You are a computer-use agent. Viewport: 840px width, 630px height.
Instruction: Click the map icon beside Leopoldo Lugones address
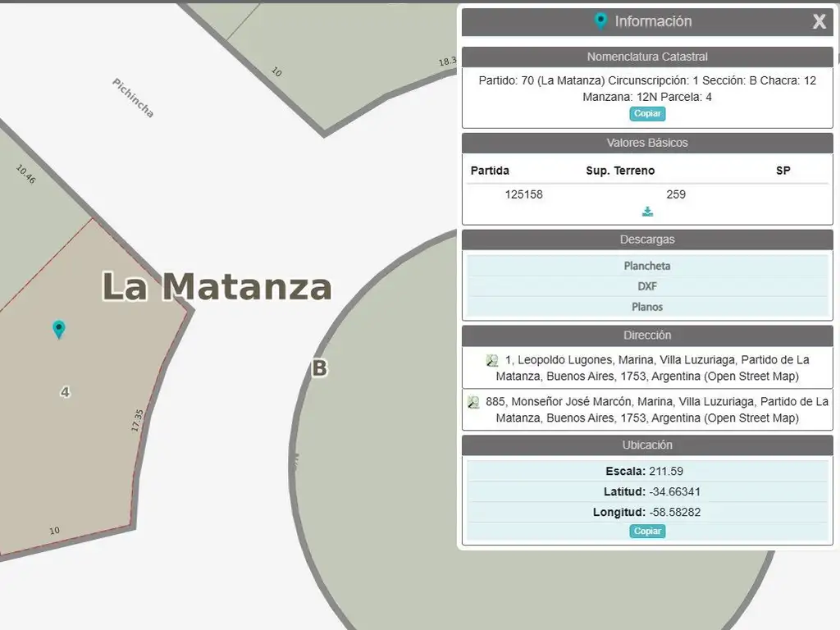(492, 360)
